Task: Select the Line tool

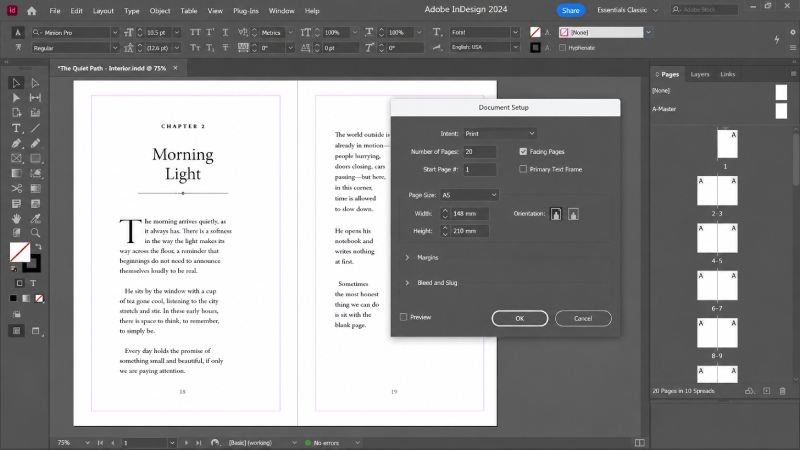Action: point(35,128)
